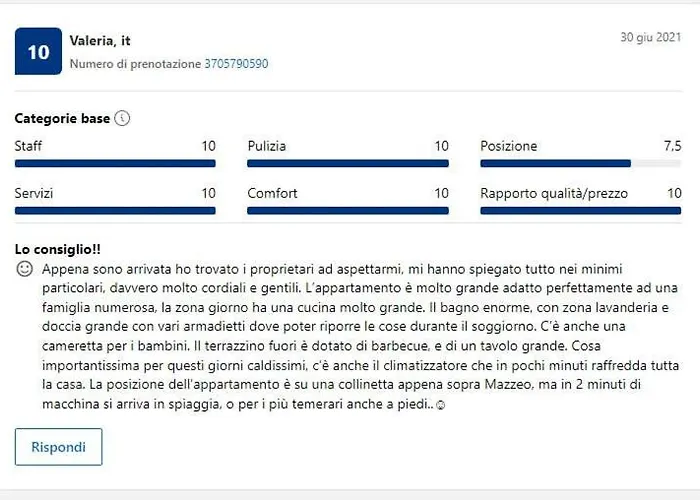
Task: Click the blue score badge showing 10
Action: pyautogui.click(x=38, y=51)
